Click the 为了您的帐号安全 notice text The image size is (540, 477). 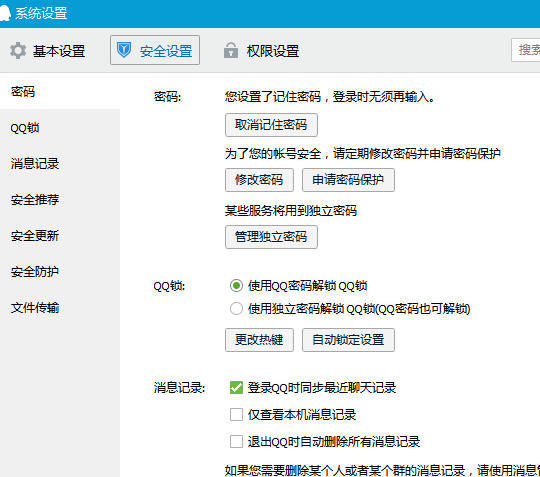[x=363, y=154]
